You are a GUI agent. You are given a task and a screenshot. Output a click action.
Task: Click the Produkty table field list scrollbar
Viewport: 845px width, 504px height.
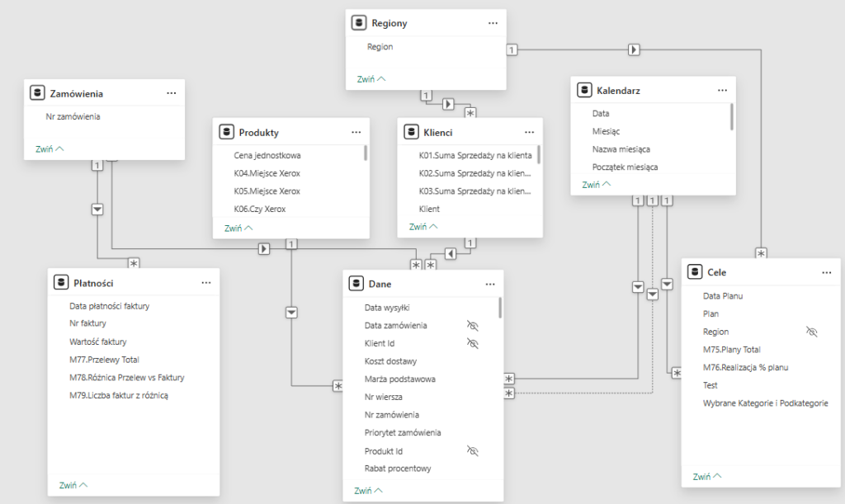[366, 153]
